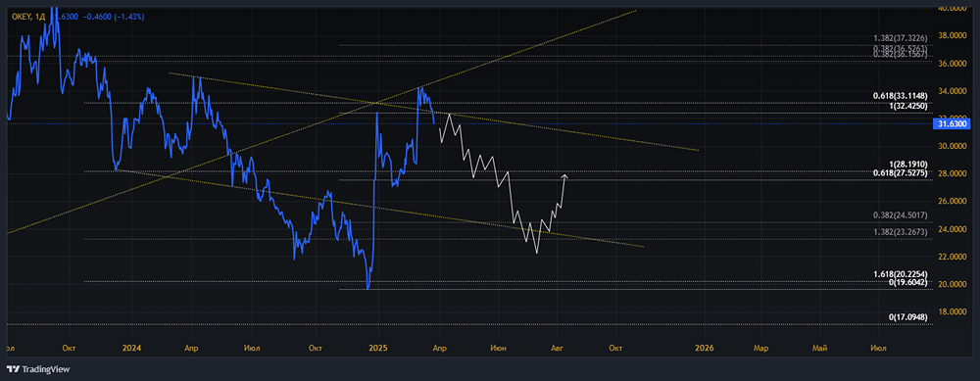Open the TradingView logo link
This screenshot has width=980, height=381.
click(38, 369)
